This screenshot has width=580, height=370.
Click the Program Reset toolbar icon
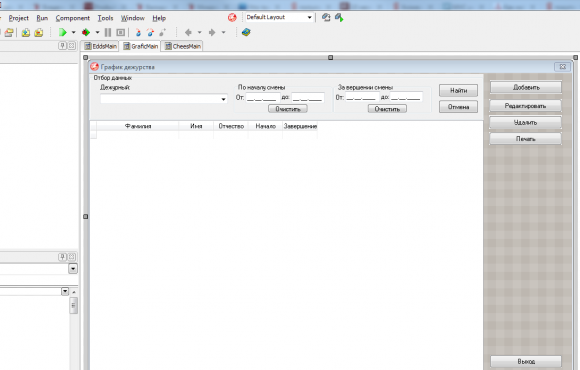121,33
